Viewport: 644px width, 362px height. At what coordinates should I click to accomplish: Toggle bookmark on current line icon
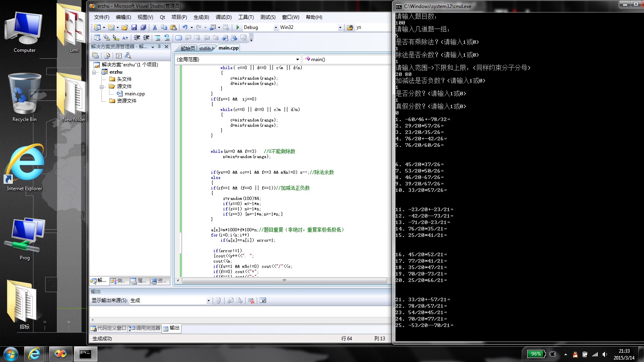click(x=179, y=38)
